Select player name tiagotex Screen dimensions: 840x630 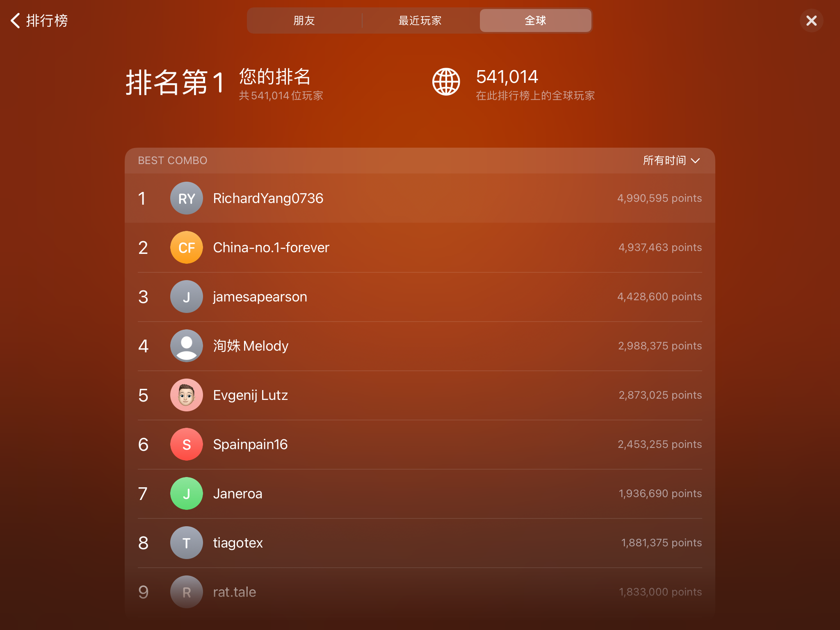coord(238,543)
